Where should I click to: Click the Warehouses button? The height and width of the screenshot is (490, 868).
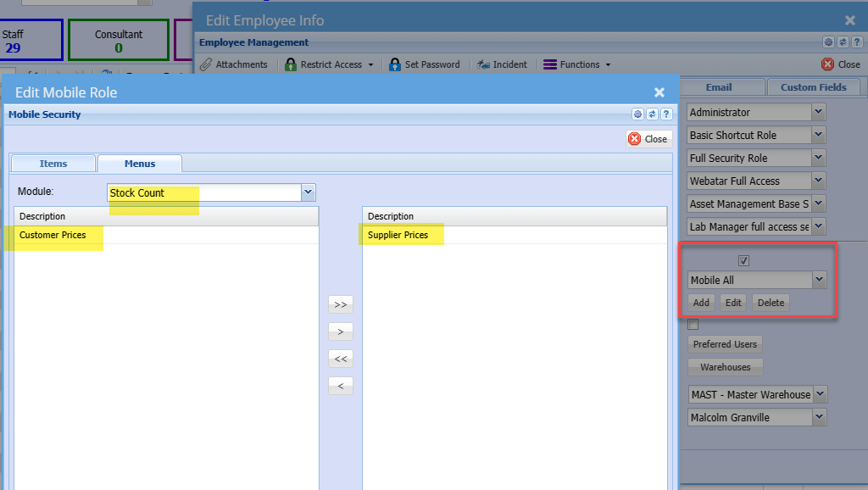tap(726, 367)
